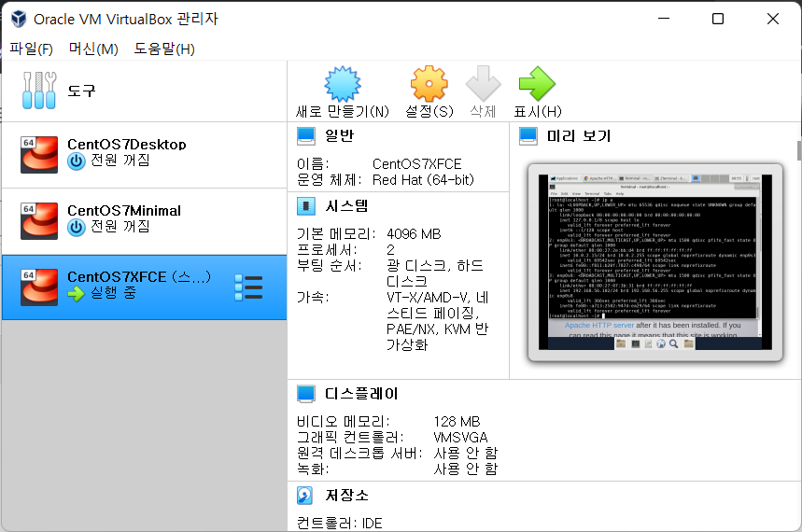This screenshot has height=532, width=802.
Task: Click the General (일반) section heading
Action: (340, 135)
